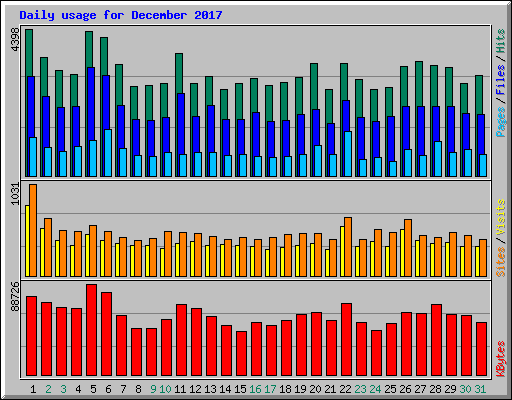Click the 88726 KBytes axis value

pyautogui.click(x=15, y=297)
